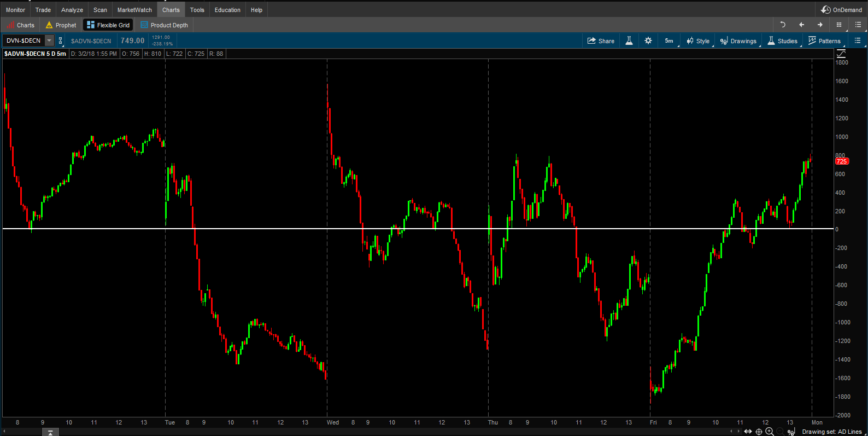
Task: Click the OnDemand button
Action: pyautogui.click(x=842, y=10)
